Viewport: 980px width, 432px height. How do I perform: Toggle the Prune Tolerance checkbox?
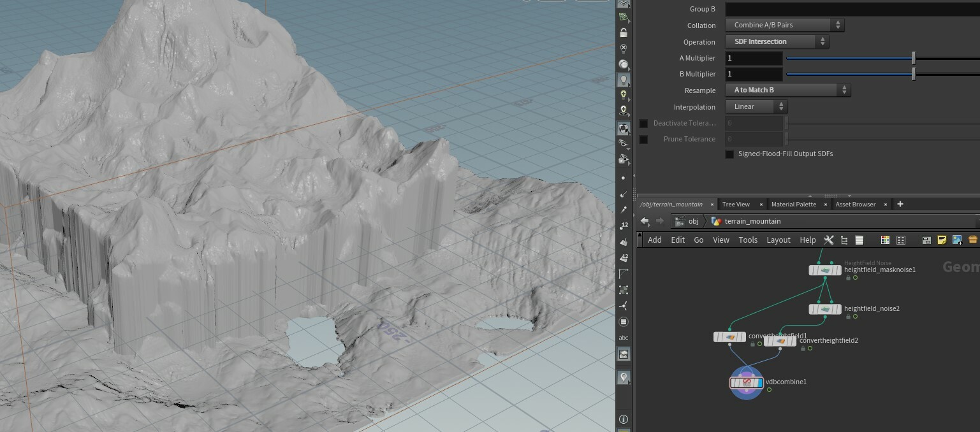(643, 139)
